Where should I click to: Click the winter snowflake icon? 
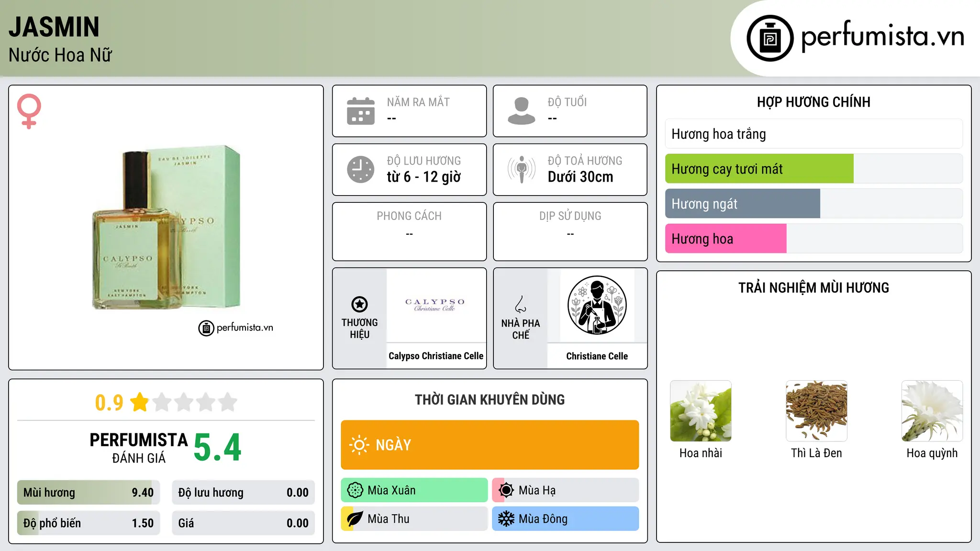click(506, 519)
